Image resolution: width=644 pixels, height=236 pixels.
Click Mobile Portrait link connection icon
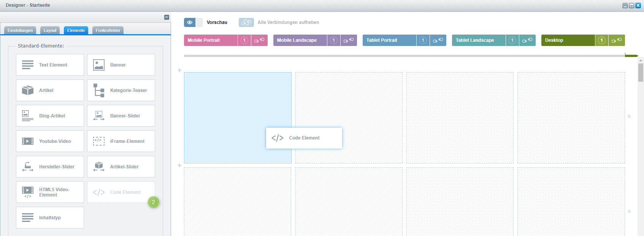click(x=259, y=40)
